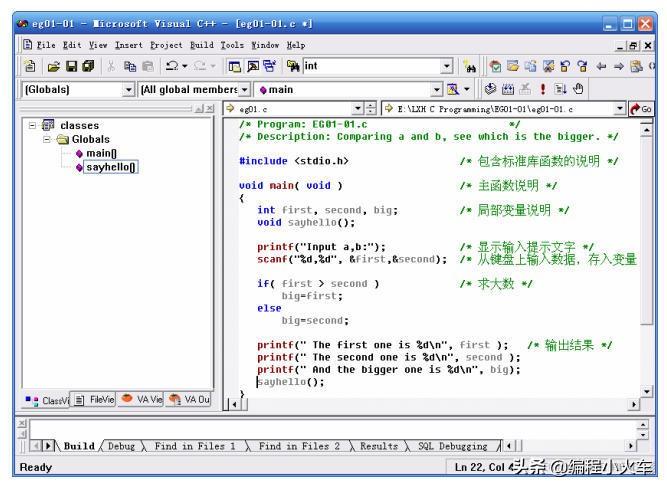
Task: Click the Compile icon in build toolbar
Action: (490, 89)
